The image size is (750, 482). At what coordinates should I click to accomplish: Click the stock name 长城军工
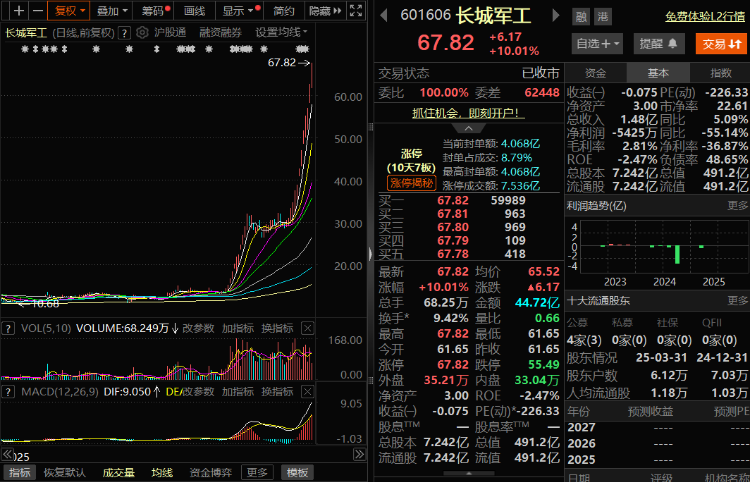pyautogui.click(x=493, y=16)
